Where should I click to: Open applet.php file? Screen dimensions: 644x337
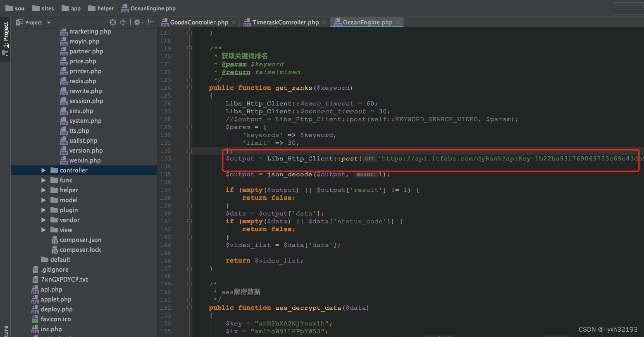pyautogui.click(x=52, y=299)
